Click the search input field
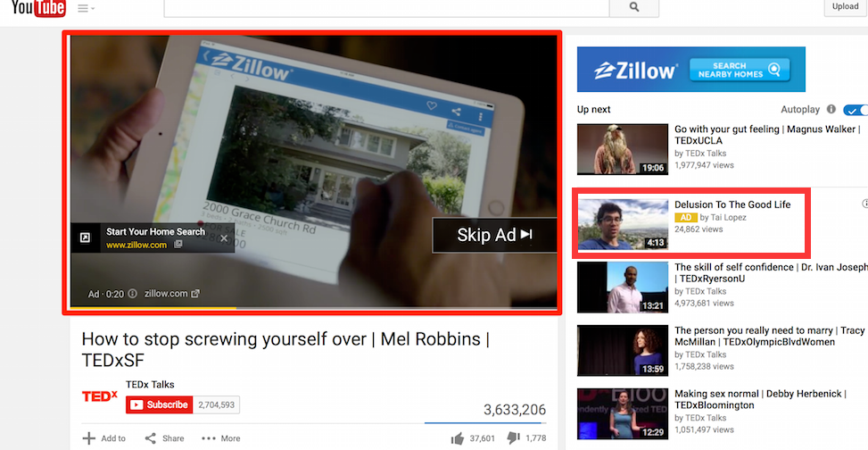868x450 pixels. 386,8
